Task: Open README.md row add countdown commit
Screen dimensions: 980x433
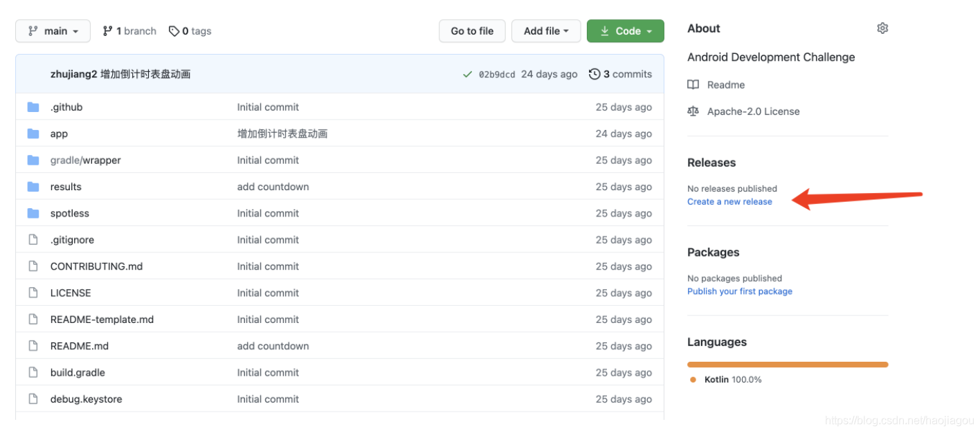Action: coord(273,346)
